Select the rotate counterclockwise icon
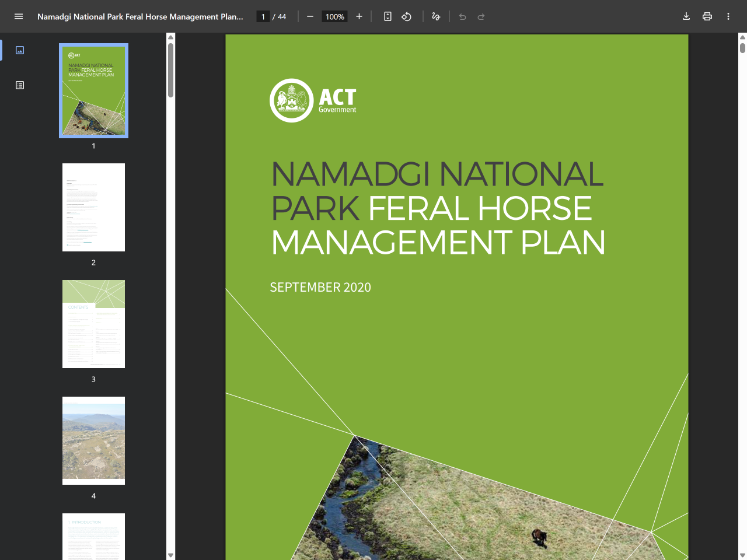Image resolution: width=747 pixels, height=560 pixels. [x=406, y=16]
